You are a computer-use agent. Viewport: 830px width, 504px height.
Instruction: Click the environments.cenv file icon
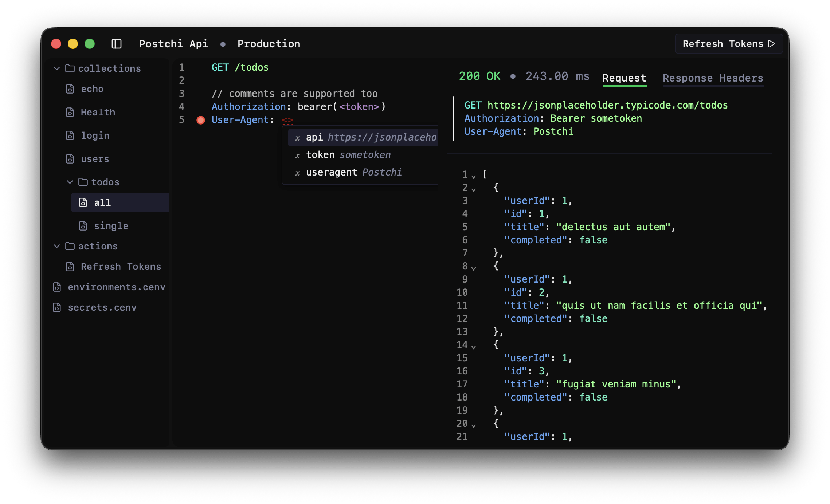(57, 287)
